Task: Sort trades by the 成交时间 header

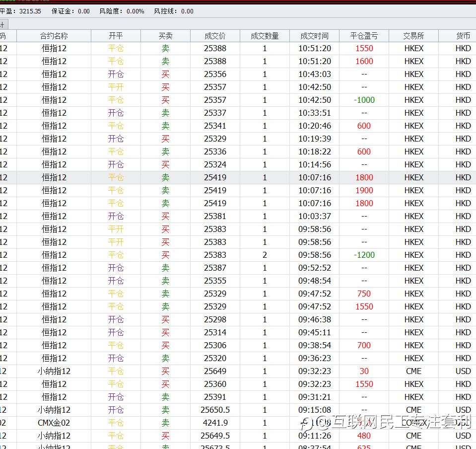Action: [x=315, y=36]
